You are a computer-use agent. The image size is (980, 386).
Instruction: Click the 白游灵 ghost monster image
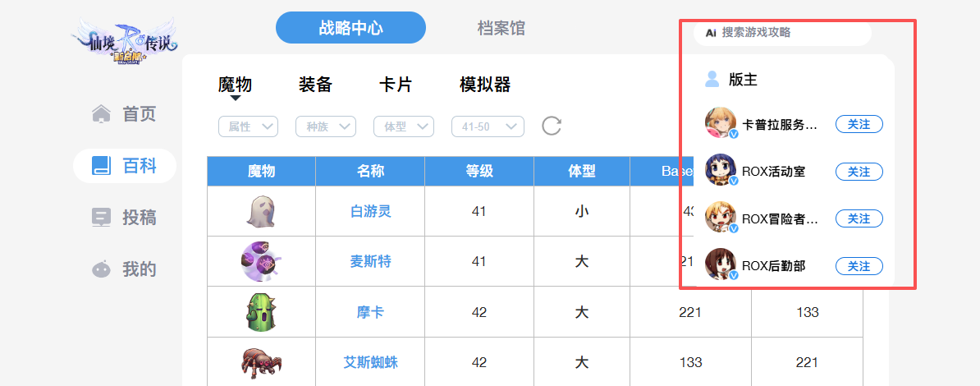(261, 211)
